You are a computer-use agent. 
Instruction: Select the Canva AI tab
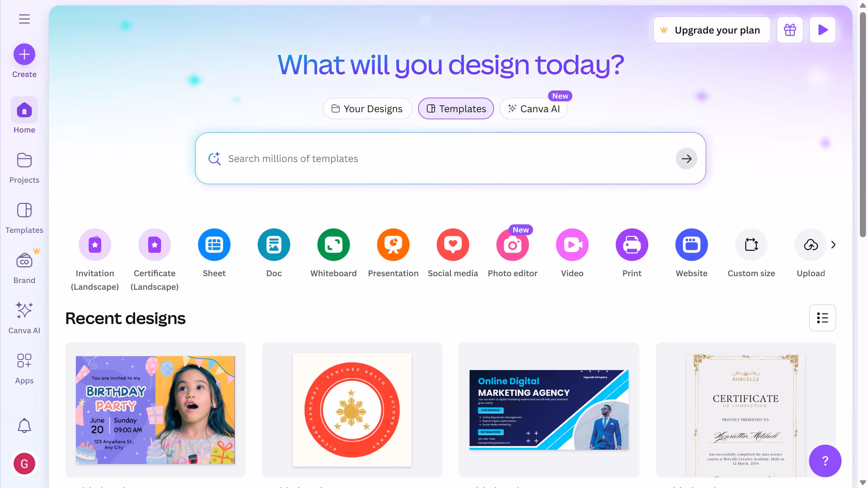click(x=534, y=108)
